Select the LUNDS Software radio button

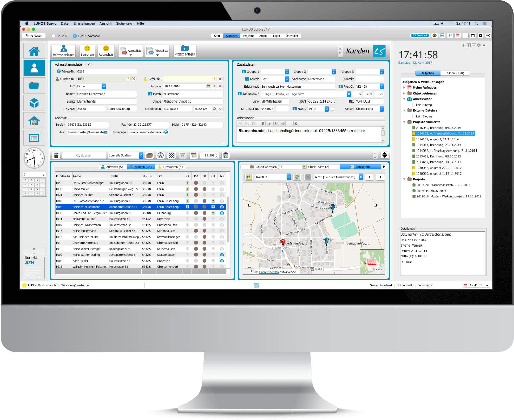pyautogui.click(x=75, y=36)
